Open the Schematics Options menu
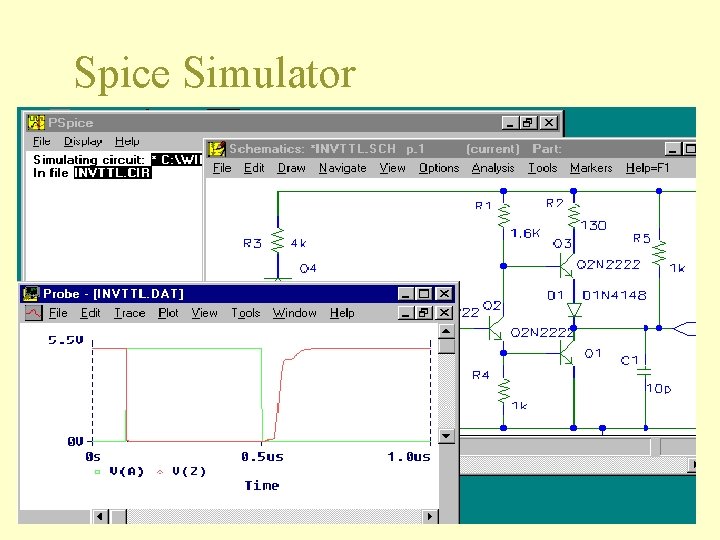 pyautogui.click(x=439, y=168)
